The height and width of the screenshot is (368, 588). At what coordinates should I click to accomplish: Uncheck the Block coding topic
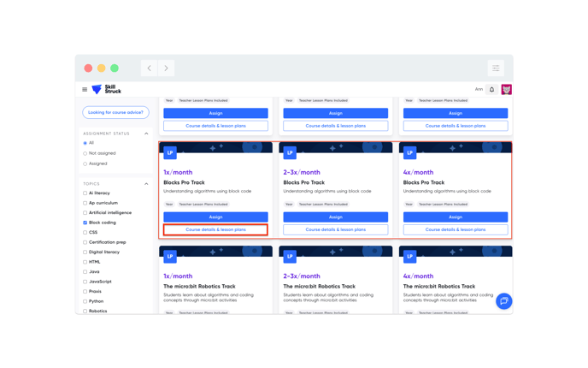point(85,223)
